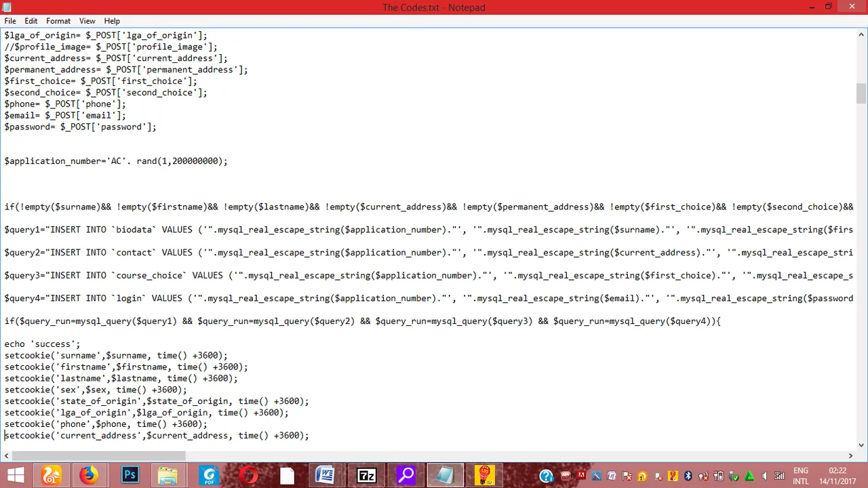Click the volume speaker tray icon

[x=764, y=476]
